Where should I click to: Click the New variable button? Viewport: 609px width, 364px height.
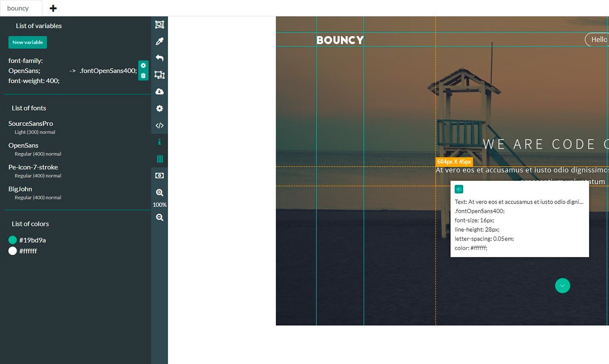[x=28, y=42]
